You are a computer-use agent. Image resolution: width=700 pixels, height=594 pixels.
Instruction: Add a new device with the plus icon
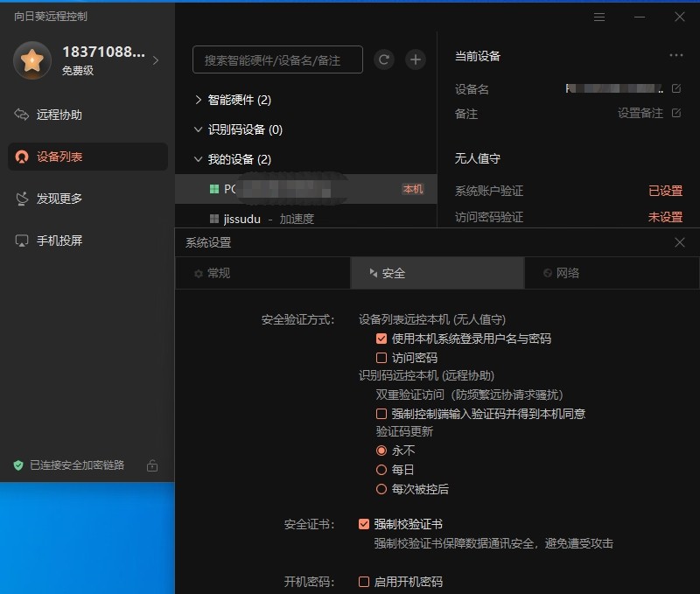[415, 59]
